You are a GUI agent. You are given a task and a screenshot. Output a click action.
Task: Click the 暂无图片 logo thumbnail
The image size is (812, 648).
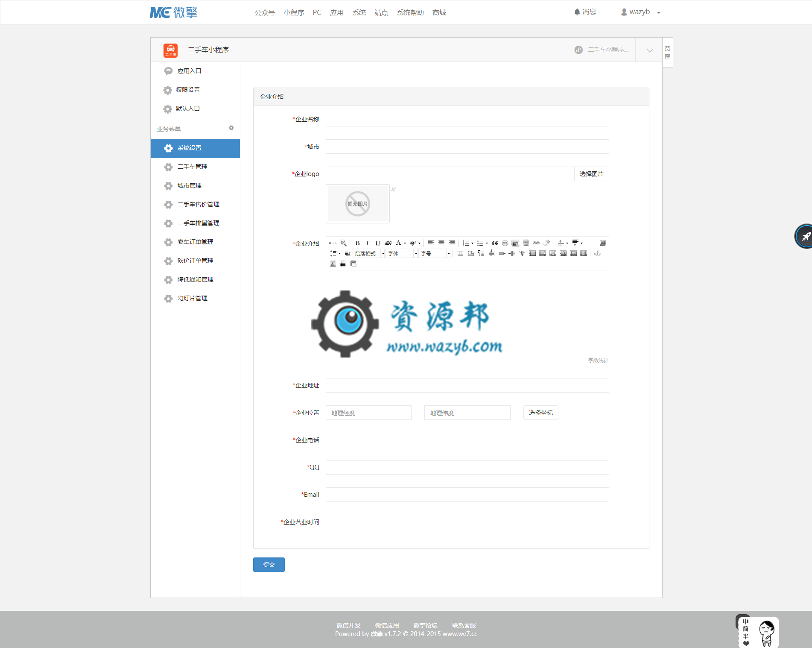click(x=358, y=204)
